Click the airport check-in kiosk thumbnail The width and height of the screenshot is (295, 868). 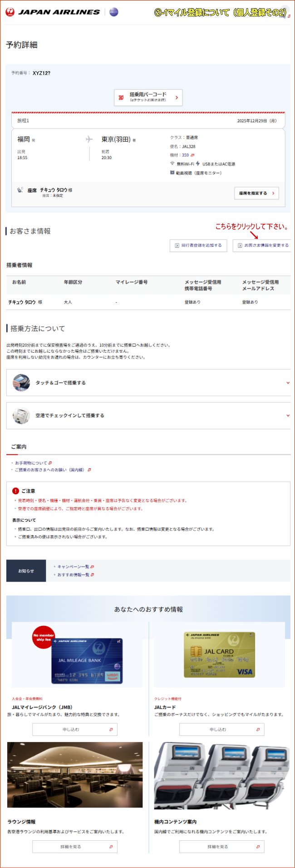(x=21, y=415)
